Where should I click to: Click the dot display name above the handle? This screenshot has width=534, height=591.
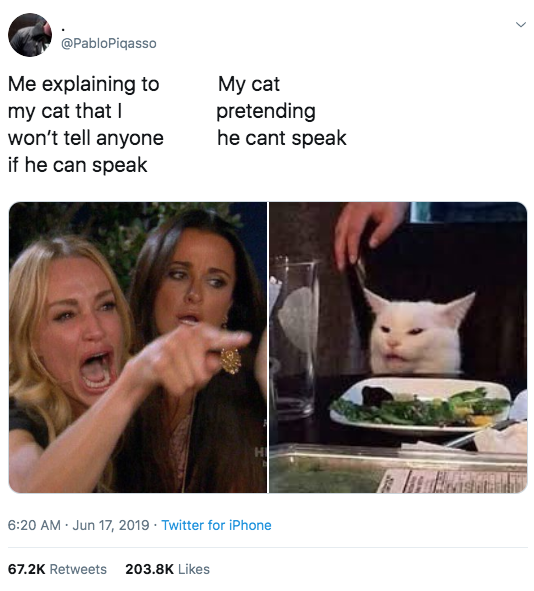(63, 30)
